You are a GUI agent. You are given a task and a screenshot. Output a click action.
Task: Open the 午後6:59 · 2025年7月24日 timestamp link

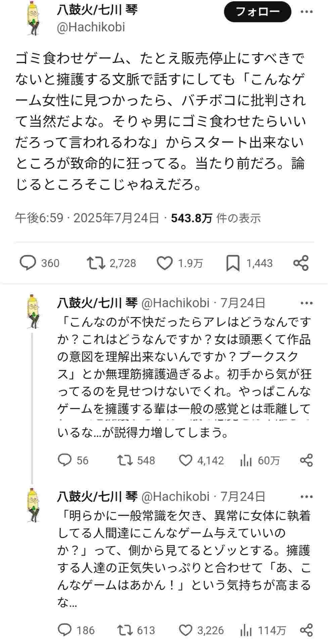87,218
